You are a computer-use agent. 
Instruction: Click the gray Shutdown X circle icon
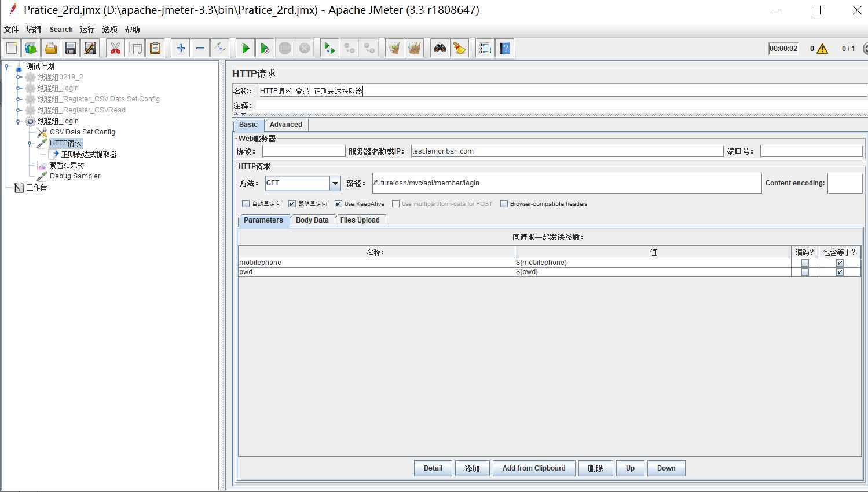click(305, 48)
